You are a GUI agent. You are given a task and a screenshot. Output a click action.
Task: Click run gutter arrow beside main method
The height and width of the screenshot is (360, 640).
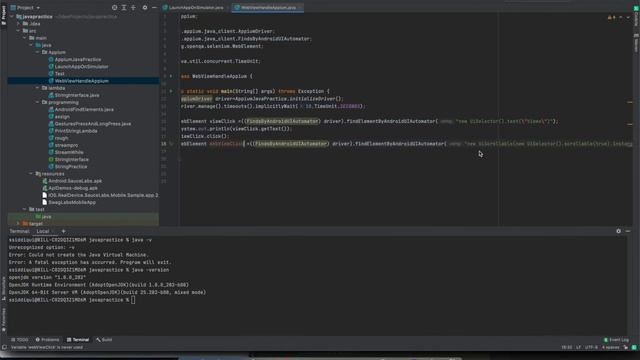(171, 91)
